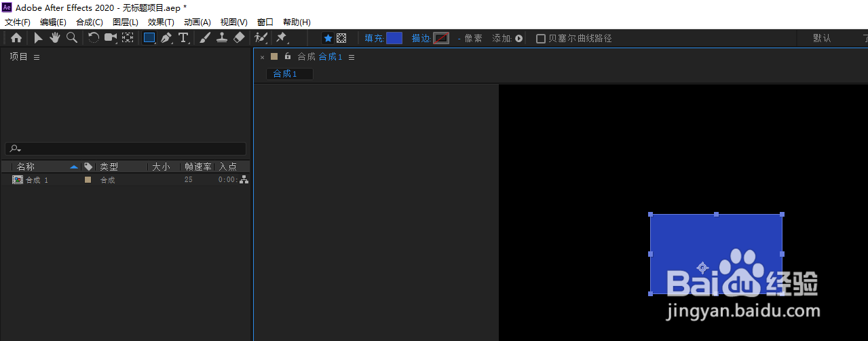Viewport: 868px width, 341px height.
Task: Open the 项目 panel hamburger menu
Action: point(37,57)
